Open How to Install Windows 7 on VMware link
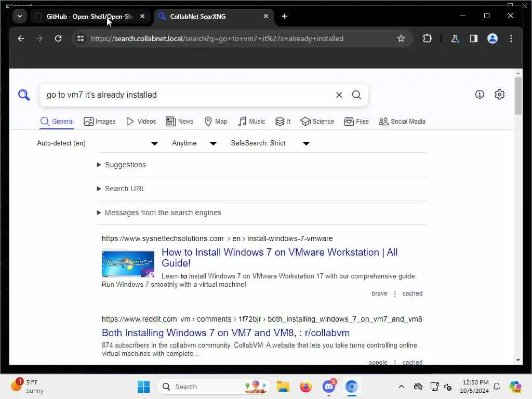The height and width of the screenshot is (399, 532). (x=280, y=258)
